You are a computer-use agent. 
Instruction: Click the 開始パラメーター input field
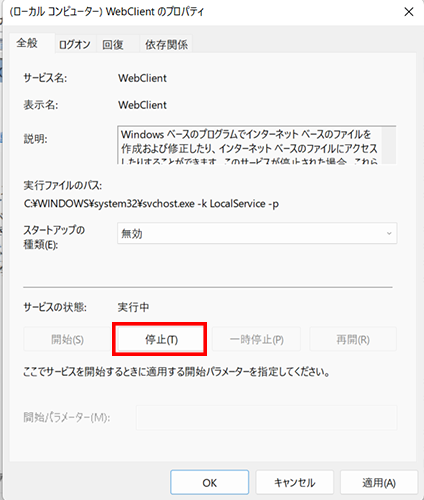(x=266, y=417)
